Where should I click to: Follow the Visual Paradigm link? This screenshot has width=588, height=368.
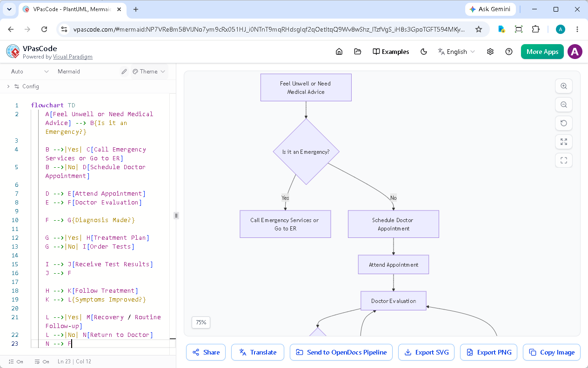point(73,57)
